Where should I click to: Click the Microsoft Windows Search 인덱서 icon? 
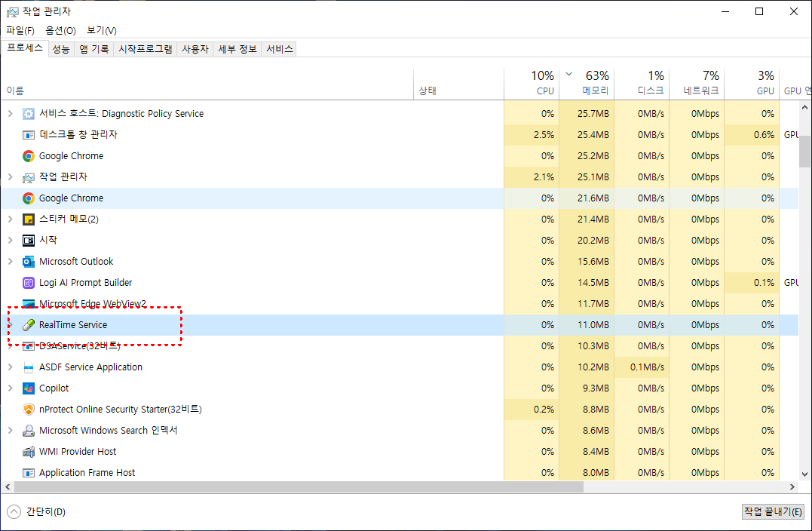pyautogui.click(x=29, y=431)
